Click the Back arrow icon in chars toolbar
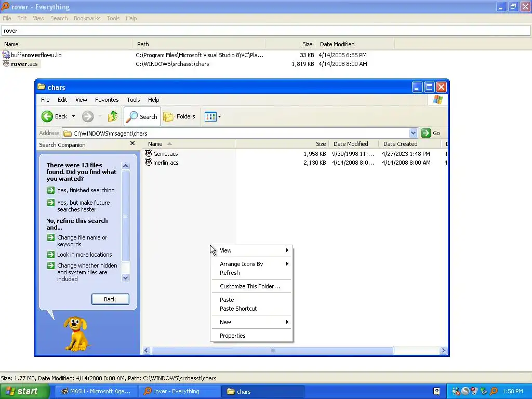The height and width of the screenshot is (399, 532). coord(47,116)
